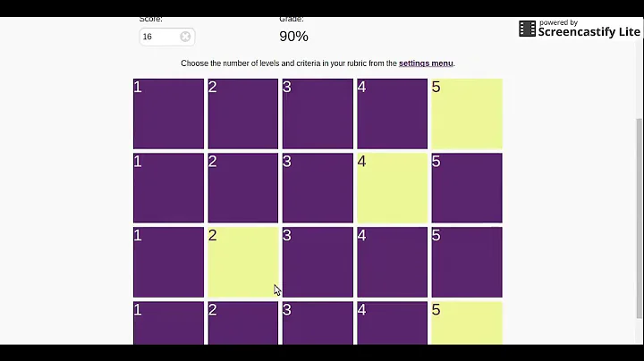This screenshot has height=361, width=644.
Task: Pick level 3 in the first rubric row
Action: pyautogui.click(x=318, y=113)
